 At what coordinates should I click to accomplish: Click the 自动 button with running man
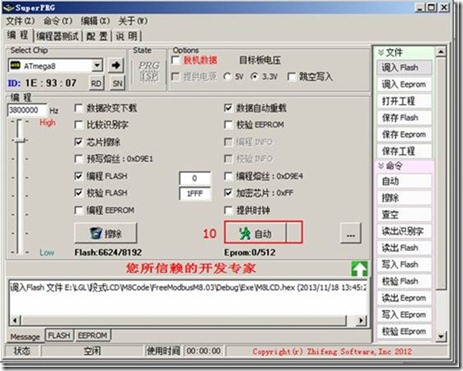(x=255, y=233)
